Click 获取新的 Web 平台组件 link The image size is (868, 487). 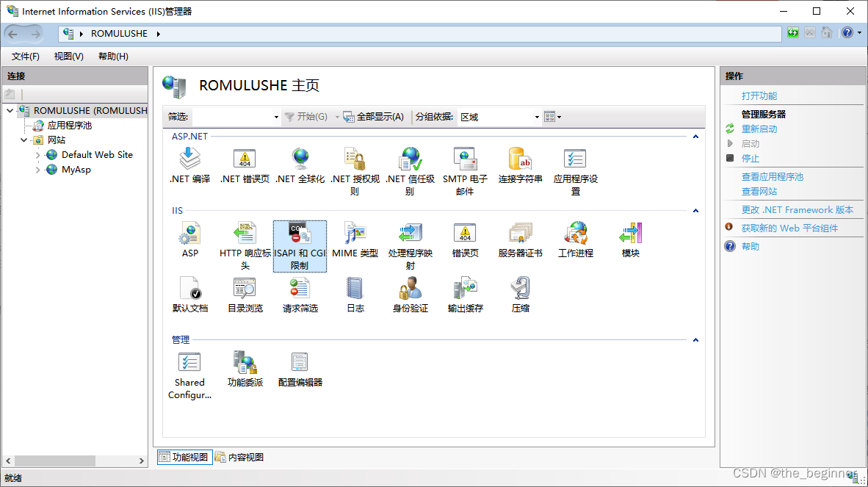pyautogui.click(x=789, y=228)
